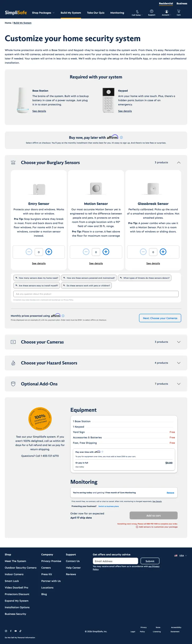192x644 pixels.
Task: Expand the Choose your Cameras section
Action: coord(179,342)
